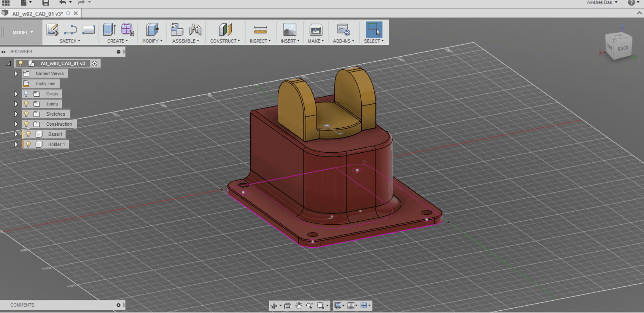The width and height of the screenshot is (644, 313).
Task: Open the ADD-INS menu
Action: pos(343,41)
